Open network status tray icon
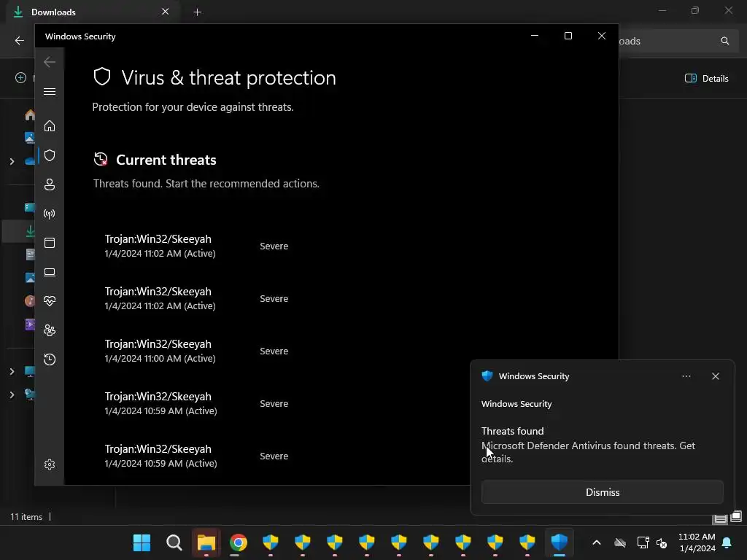The image size is (747, 560). [x=643, y=542]
